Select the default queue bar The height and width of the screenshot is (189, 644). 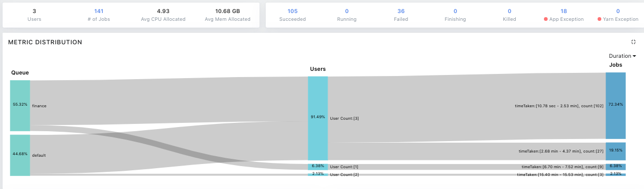20,155
